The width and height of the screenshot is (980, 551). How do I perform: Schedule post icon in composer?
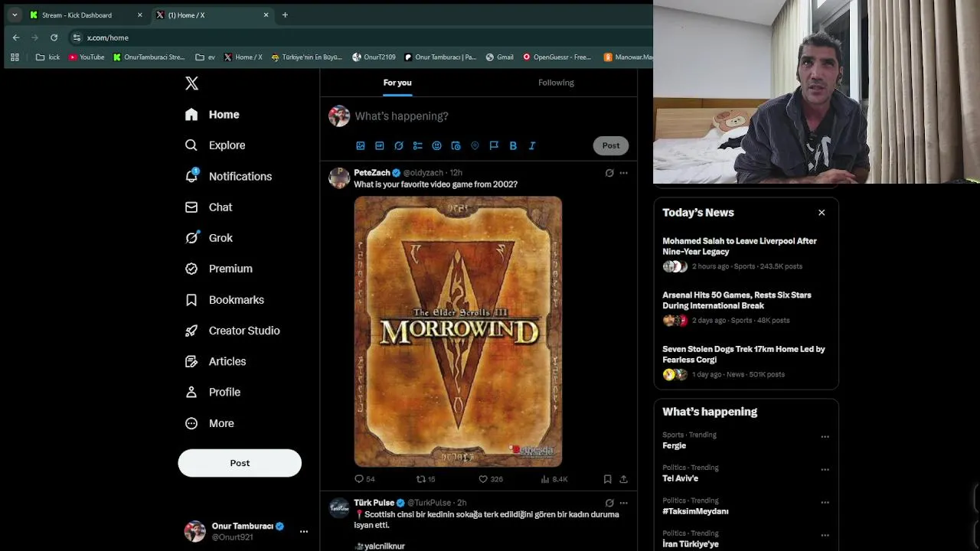pos(456,145)
